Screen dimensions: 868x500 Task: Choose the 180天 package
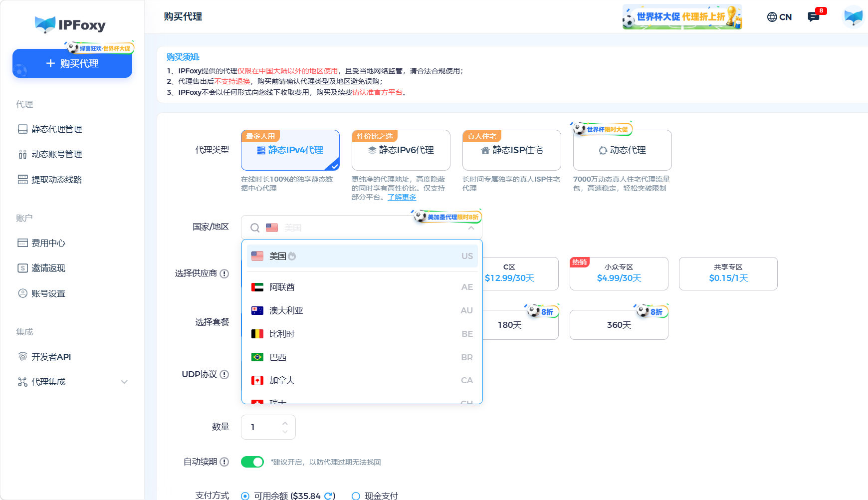point(509,325)
